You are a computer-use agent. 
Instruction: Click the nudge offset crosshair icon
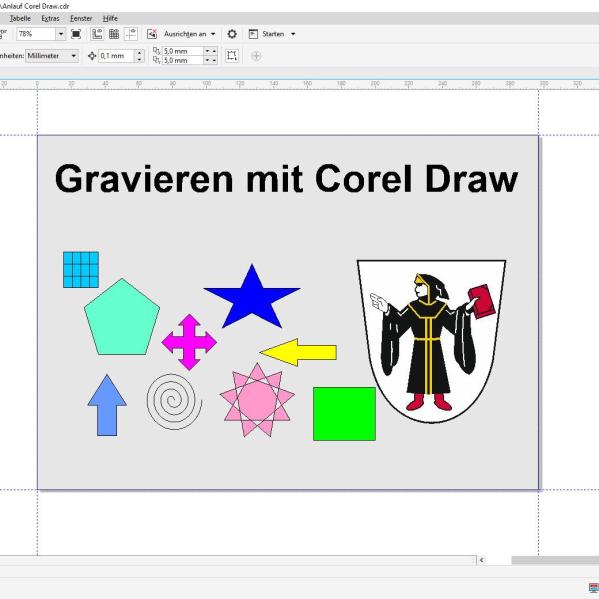[92, 56]
